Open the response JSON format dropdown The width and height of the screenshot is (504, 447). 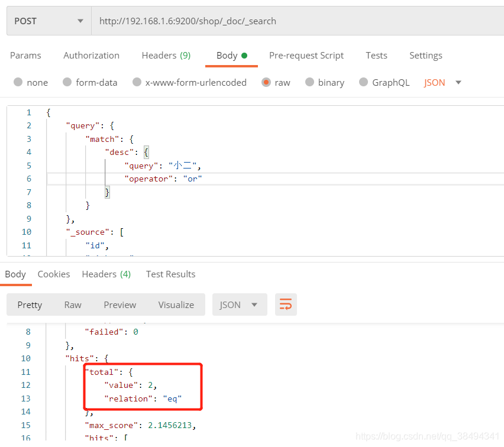point(239,305)
